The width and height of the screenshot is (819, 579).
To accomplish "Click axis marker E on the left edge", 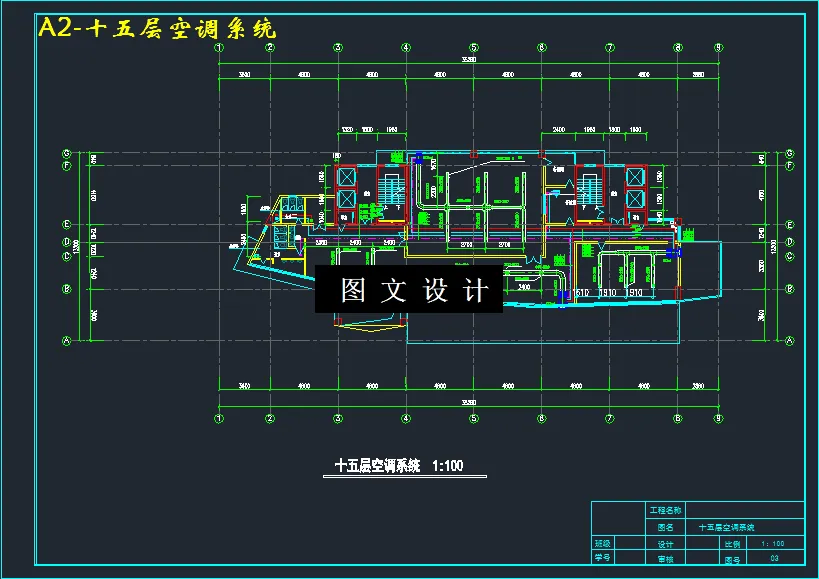I will click(x=65, y=223).
